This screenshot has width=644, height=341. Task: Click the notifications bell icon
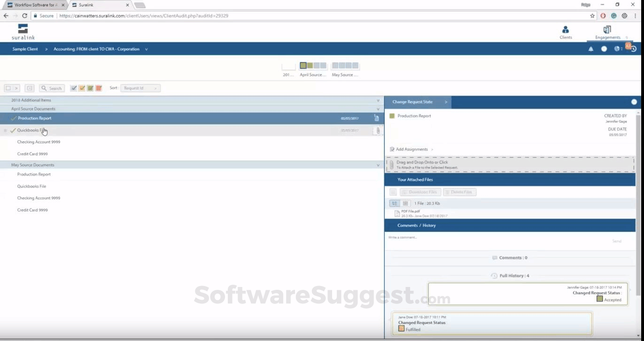coord(590,49)
